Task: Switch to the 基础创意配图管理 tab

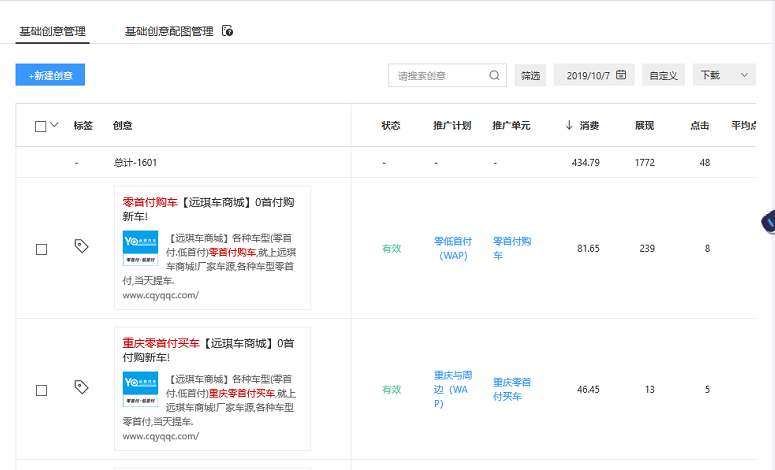Action: tap(169, 32)
